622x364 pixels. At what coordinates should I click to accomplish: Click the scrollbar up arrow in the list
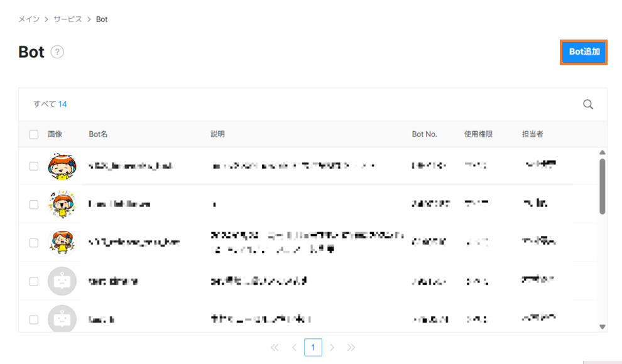(x=603, y=153)
